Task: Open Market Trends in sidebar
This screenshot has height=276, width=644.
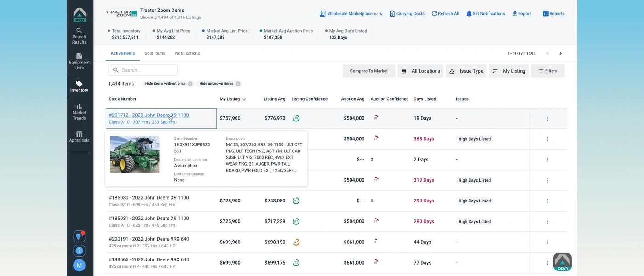Action: (x=79, y=112)
